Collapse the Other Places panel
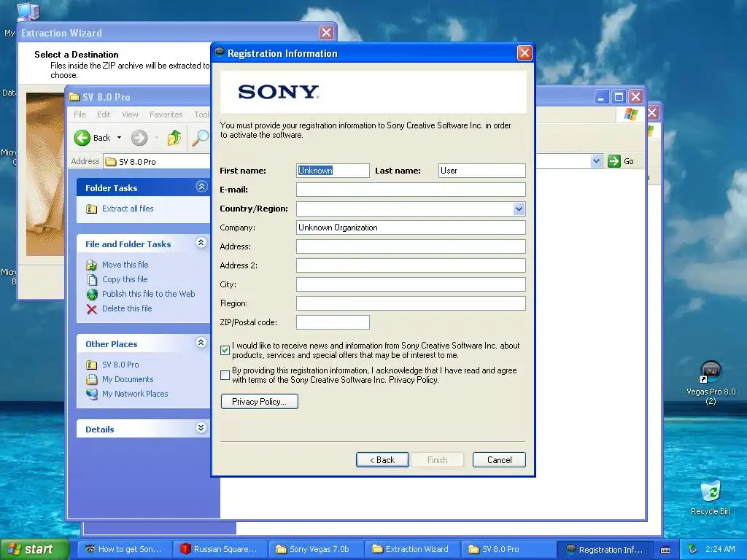The height and width of the screenshot is (560, 747). click(x=201, y=343)
